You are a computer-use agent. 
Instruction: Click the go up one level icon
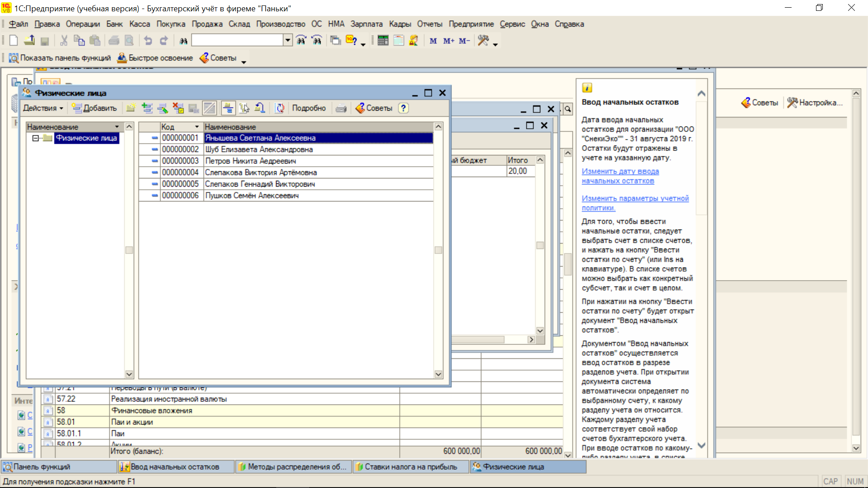(259, 108)
